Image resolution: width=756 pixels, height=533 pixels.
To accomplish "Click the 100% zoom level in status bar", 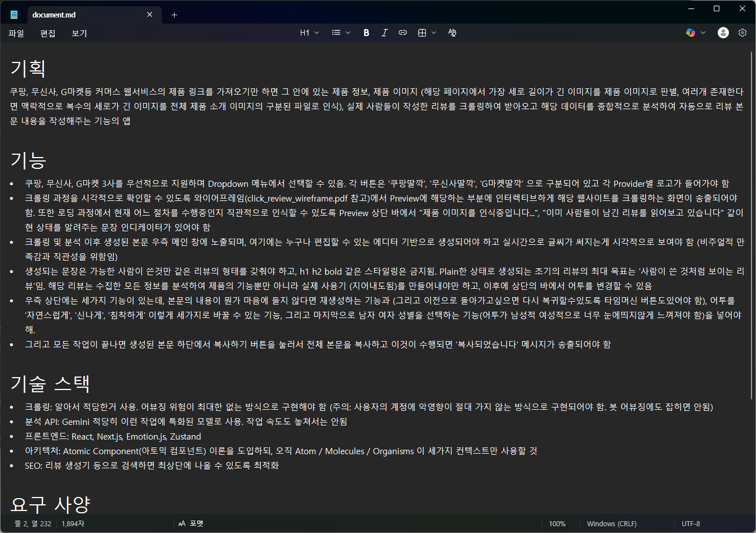I will pyautogui.click(x=557, y=523).
